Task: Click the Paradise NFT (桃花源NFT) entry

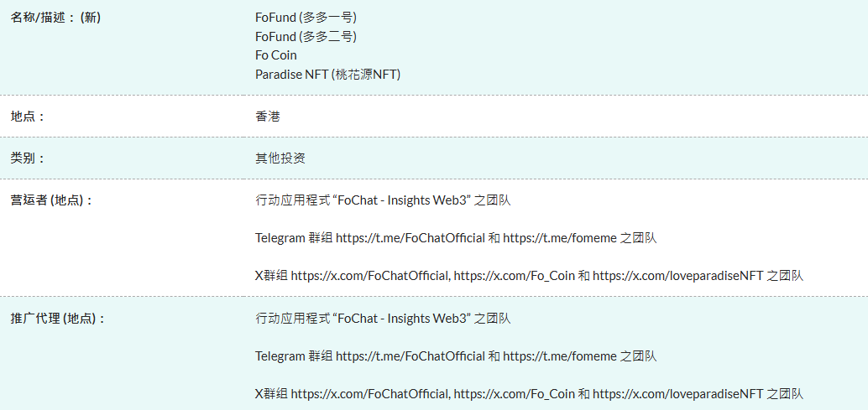Action: [x=327, y=75]
